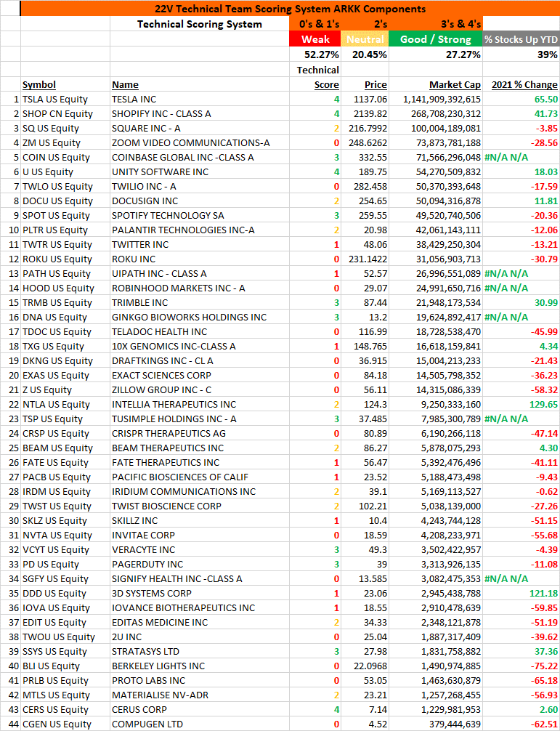Select 'IOVANCE BIOTHERAPEUTICS INC' cell
The image size is (560, 731).
(200, 607)
